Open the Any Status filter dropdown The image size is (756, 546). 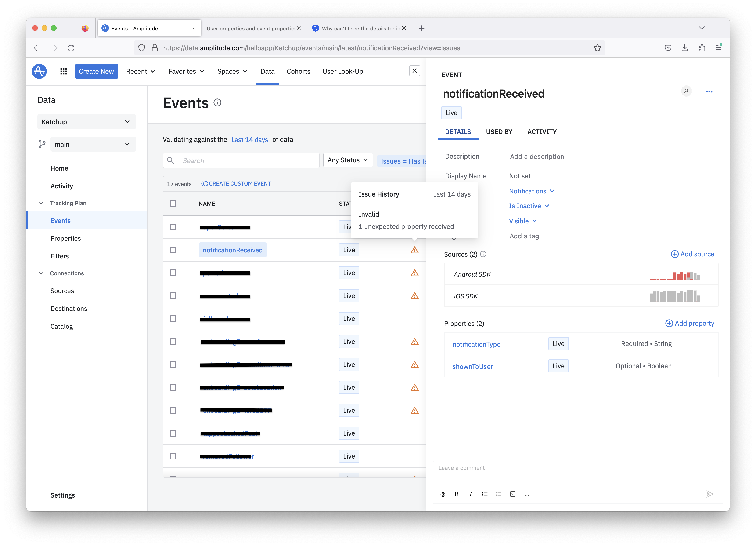click(x=348, y=160)
